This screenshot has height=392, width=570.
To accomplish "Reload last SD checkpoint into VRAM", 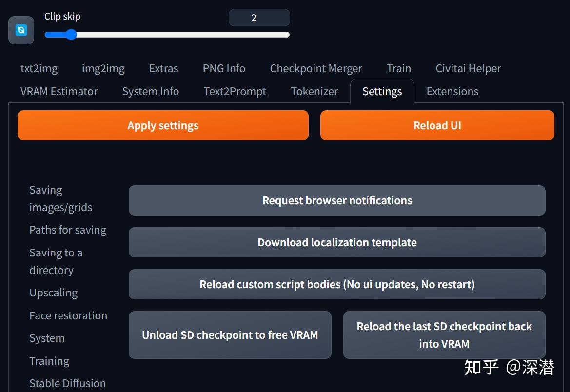I will pyautogui.click(x=444, y=335).
